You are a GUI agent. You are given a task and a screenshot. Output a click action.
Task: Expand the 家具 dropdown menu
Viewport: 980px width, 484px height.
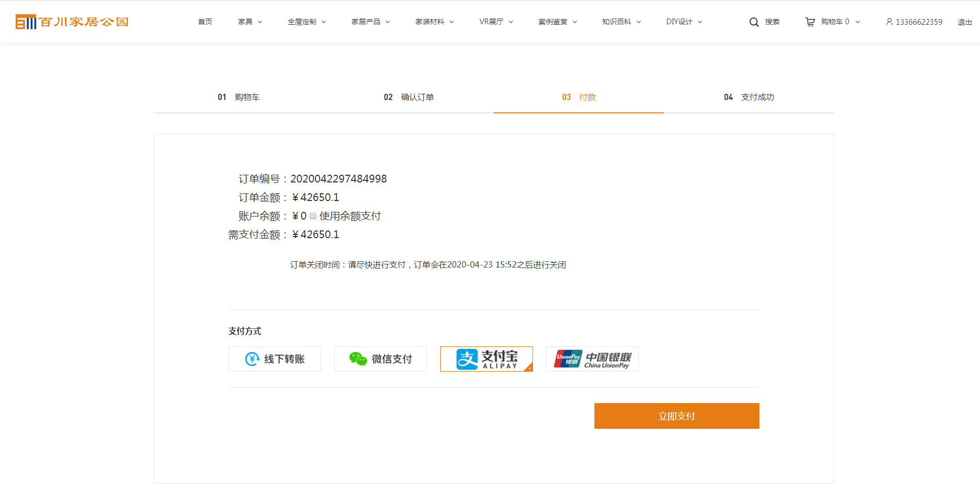click(x=250, y=22)
